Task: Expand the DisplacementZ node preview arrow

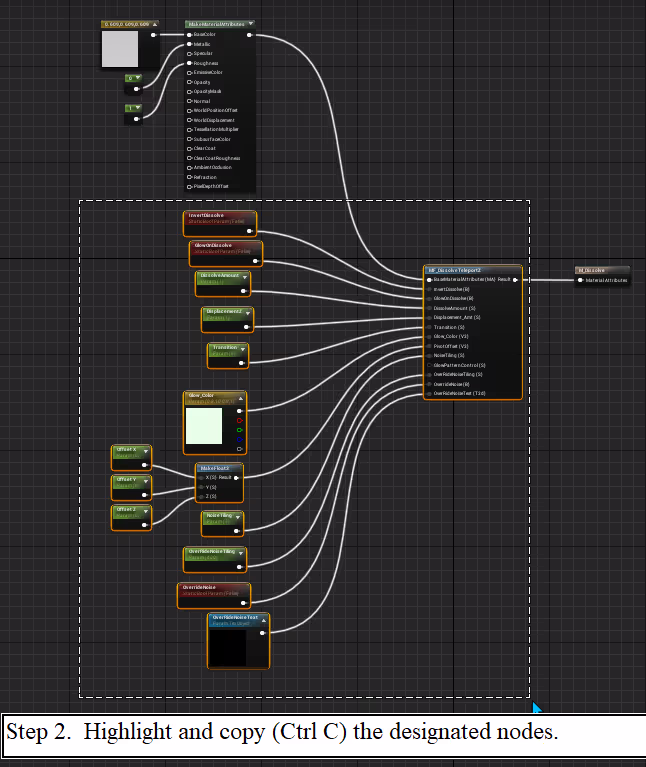Action: tap(247, 313)
